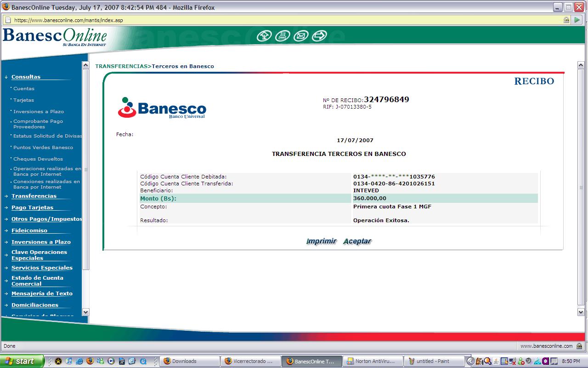Screen dimensions: 588x368
Task: Launch Internet Explorer from Quick Launch
Action: [x=79, y=361]
